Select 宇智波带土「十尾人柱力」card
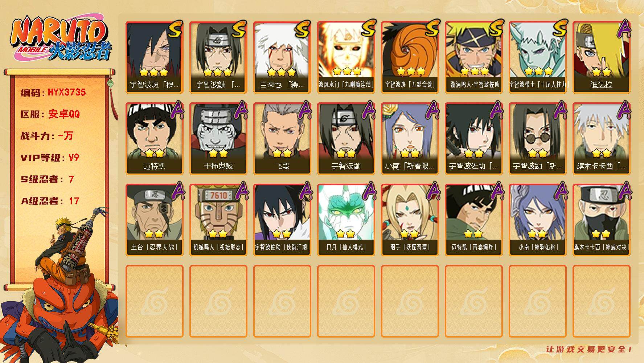 pyautogui.click(x=538, y=57)
